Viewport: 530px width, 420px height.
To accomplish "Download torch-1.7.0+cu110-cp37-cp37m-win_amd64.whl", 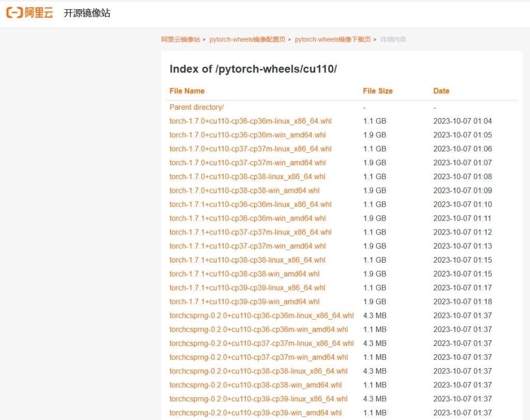I will (x=247, y=163).
